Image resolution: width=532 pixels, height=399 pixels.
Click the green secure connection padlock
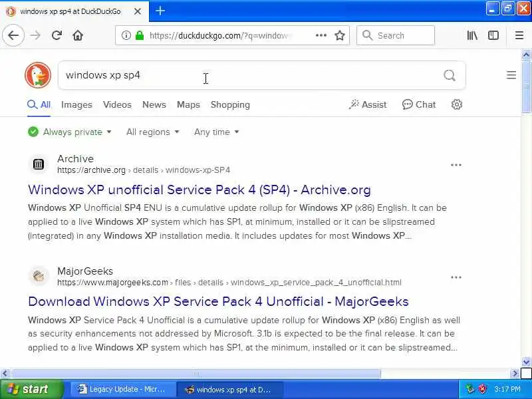[140, 35]
